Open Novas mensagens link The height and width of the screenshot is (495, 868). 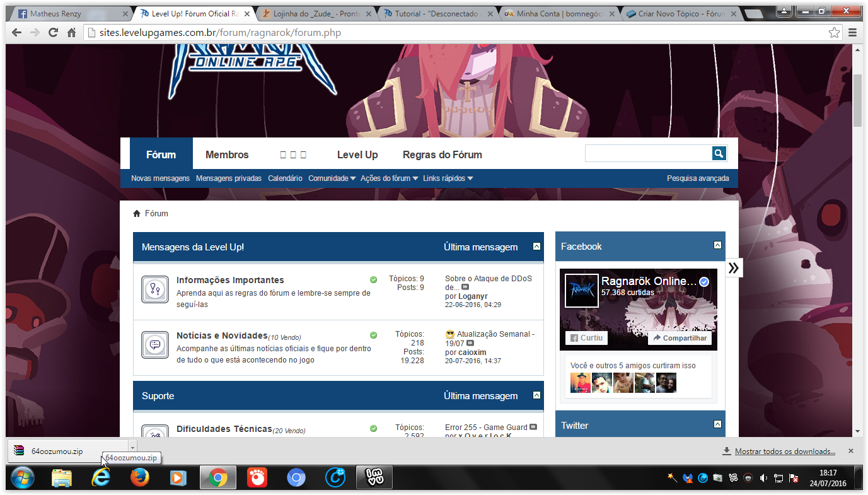(x=160, y=178)
